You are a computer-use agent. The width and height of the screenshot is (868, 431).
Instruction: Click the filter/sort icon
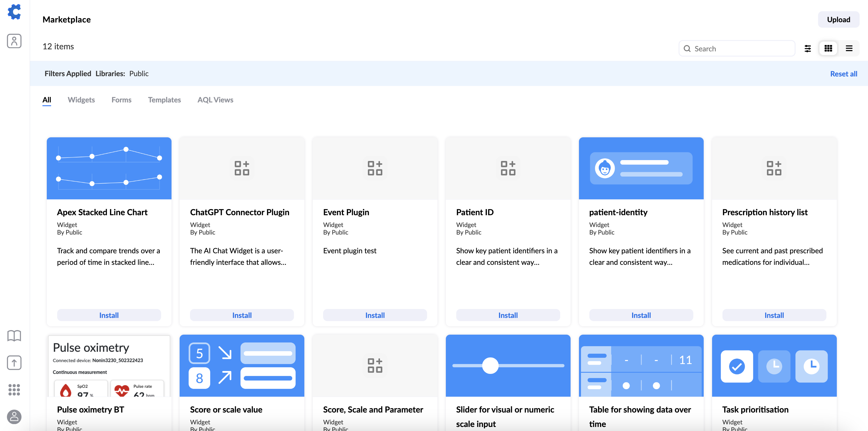(808, 48)
